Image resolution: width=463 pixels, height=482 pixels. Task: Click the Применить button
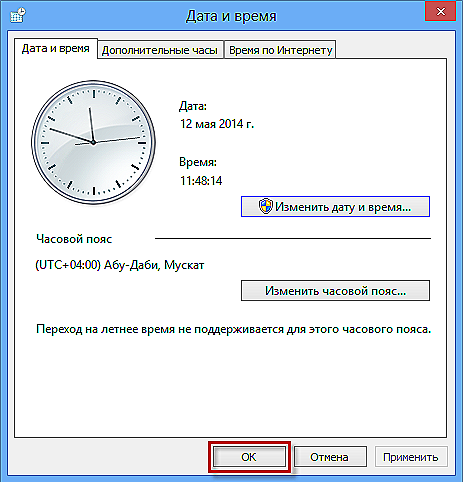coord(411,457)
